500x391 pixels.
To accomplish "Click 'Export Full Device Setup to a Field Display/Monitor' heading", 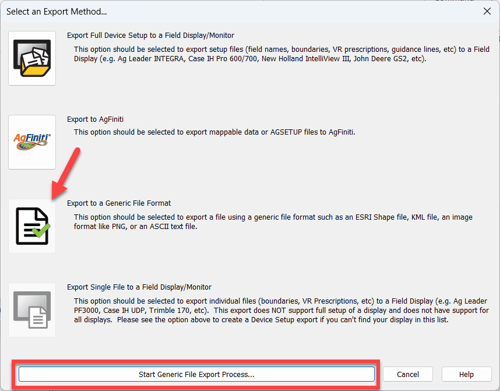I will (150, 35).
